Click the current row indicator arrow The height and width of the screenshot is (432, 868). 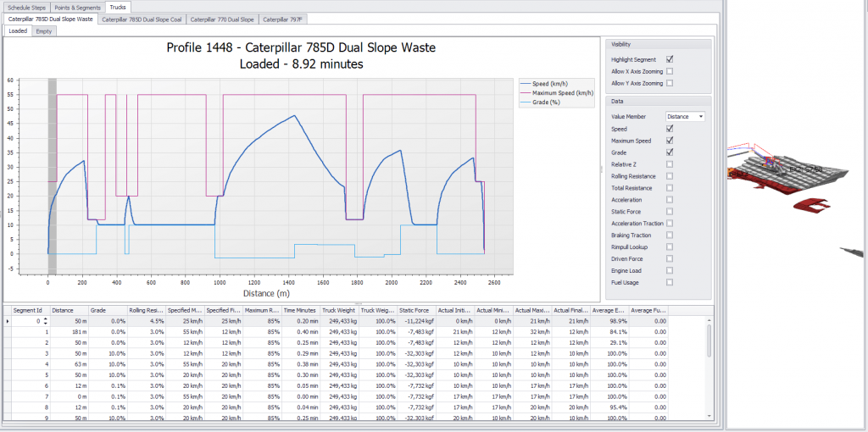(x=8, y=322)
